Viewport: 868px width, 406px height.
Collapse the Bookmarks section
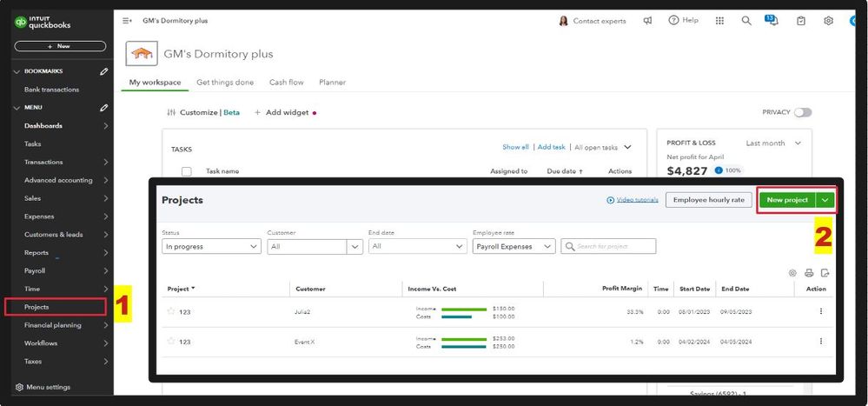(x=17, y=71)
